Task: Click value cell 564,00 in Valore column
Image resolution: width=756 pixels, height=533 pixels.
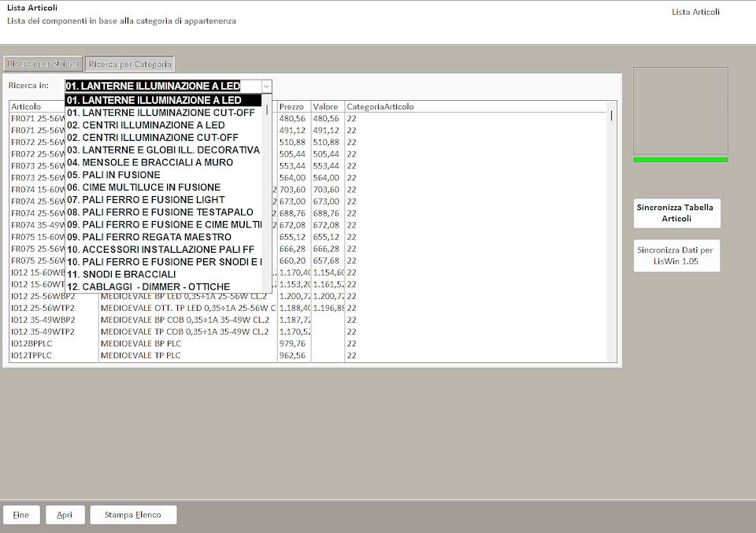Action: (326, 178)
